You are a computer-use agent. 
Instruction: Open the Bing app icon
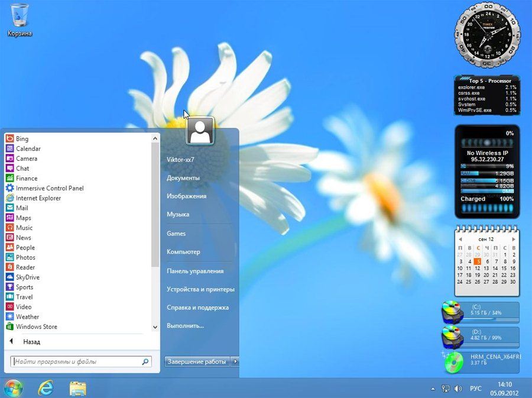click(x=10, y=139)
